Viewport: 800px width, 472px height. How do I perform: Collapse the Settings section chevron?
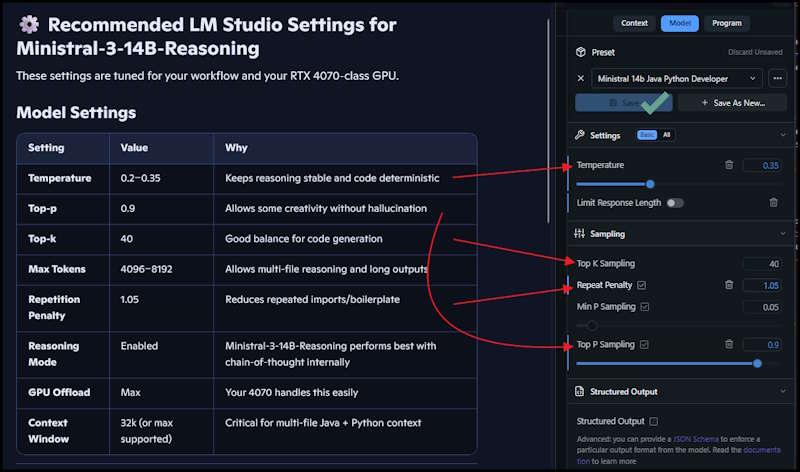pos(783,135)
